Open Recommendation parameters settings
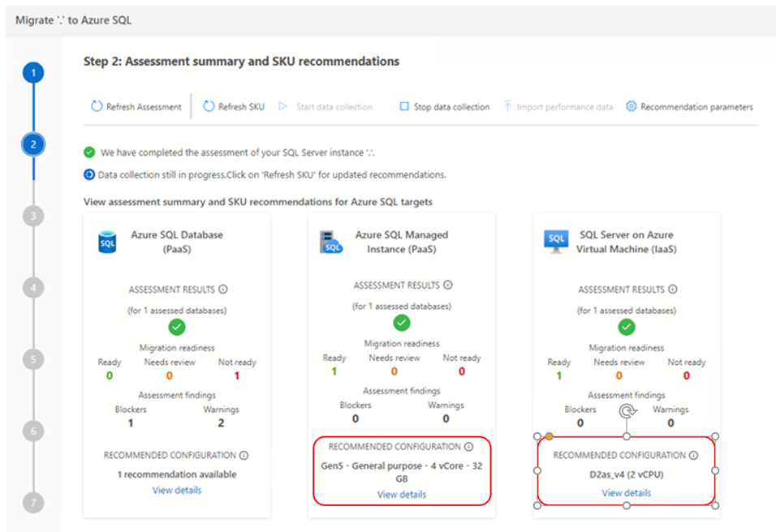 pyautogui.click(x=689, y=107)
